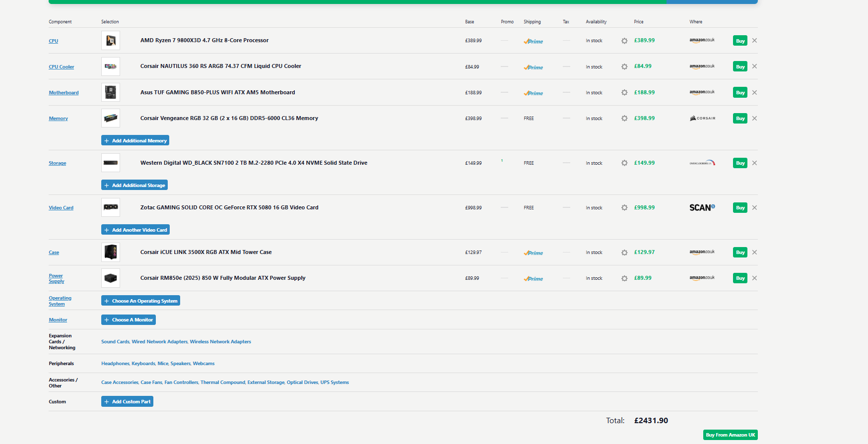Buy the WD_BLACK SN7100 SSD
868x444 pixels.
click(739, 163)
